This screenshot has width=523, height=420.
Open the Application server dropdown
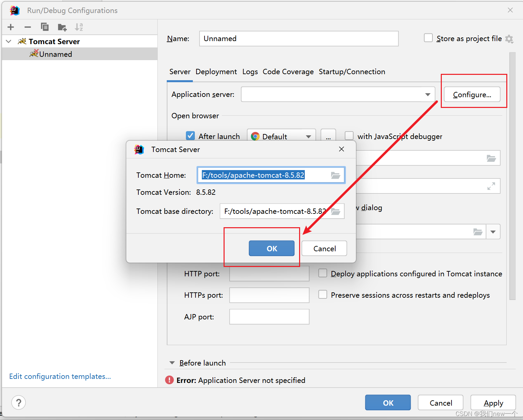pos(428,95)
